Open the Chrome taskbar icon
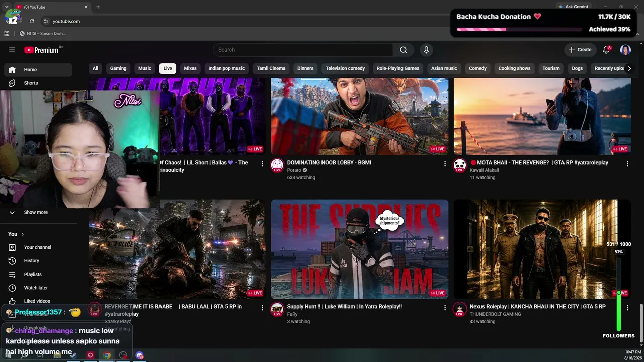644x362 pixels. pyautogui.click(x=107, y=355)
